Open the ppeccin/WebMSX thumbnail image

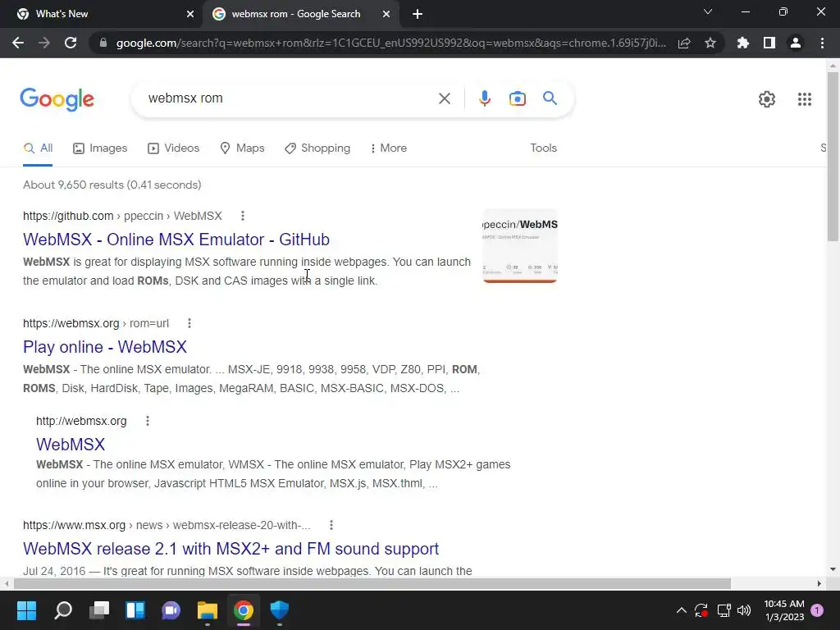[519, 246]
